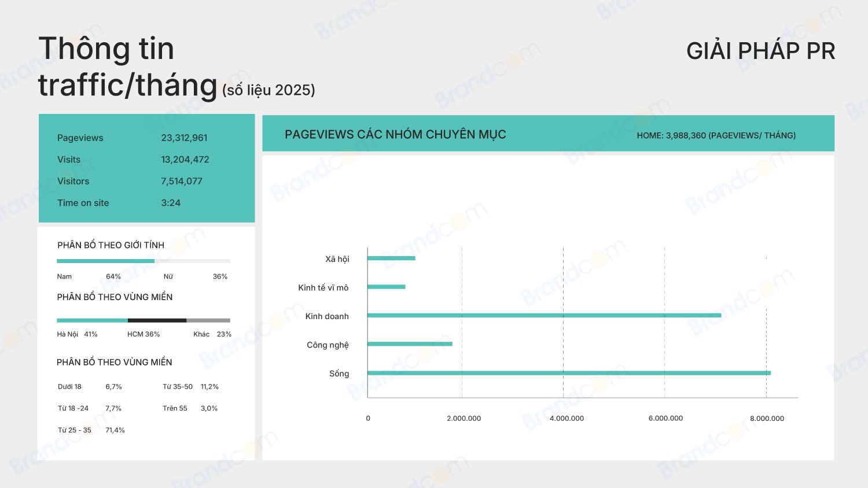The image size is (868, 488).
Task: Select the Visits figure 13,204,472
Action: pyautogui.click(x=185, y=160)
